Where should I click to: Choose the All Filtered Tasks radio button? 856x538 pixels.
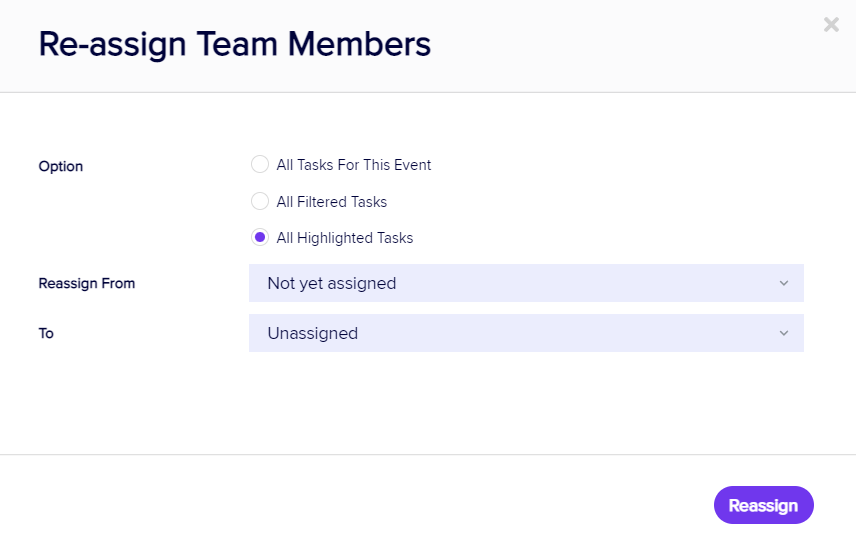(x=260, y=202)
